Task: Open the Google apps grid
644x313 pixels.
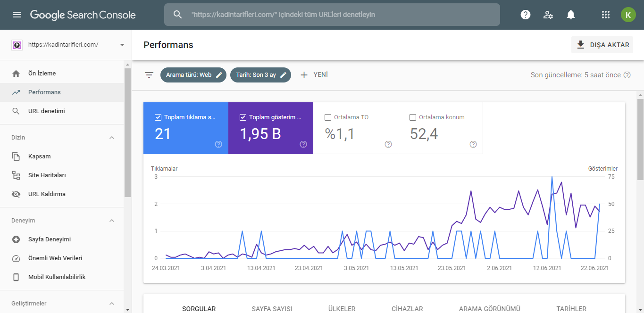Action: (606, 15)
